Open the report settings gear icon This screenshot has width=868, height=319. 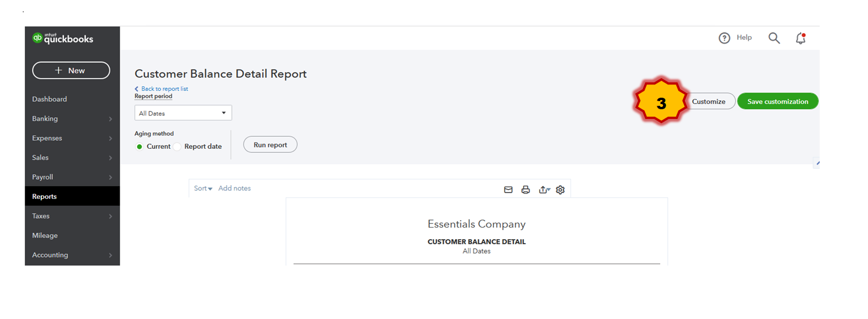coord(561,190)
